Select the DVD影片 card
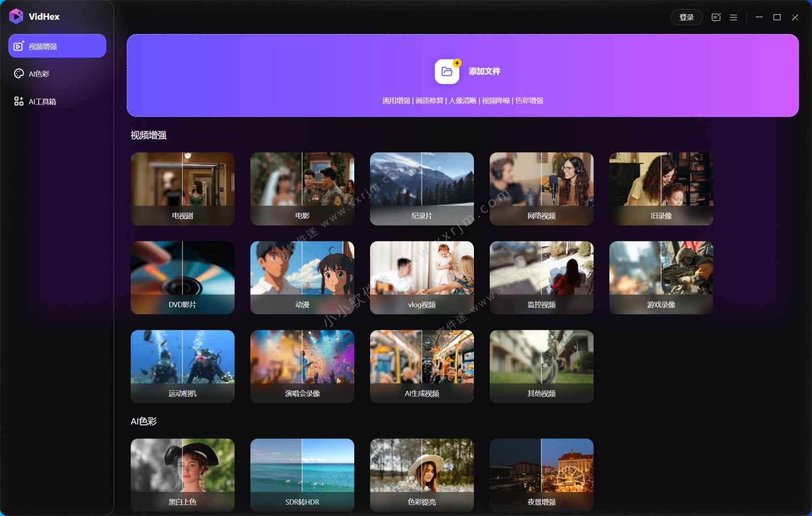 (x=183, y=278)
